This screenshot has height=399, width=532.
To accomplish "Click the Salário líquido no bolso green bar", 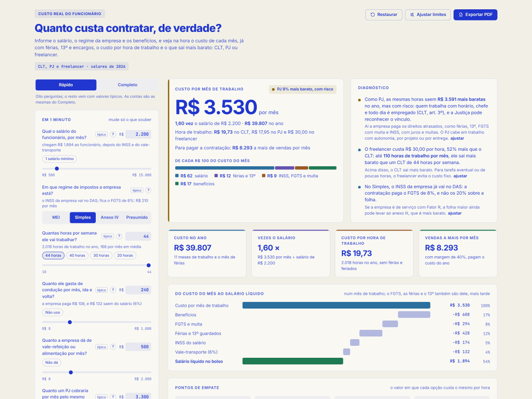I will pyautogui.click(x=293, y=361).
